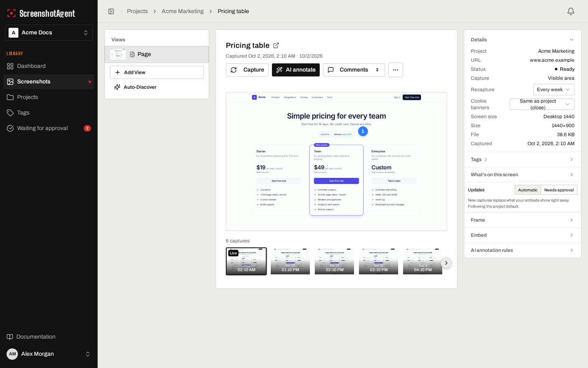Go to Screenshots in the sidebar
The height and width of the screenshot is (368, 588).
pyautogui.click(x=49, y=82)
